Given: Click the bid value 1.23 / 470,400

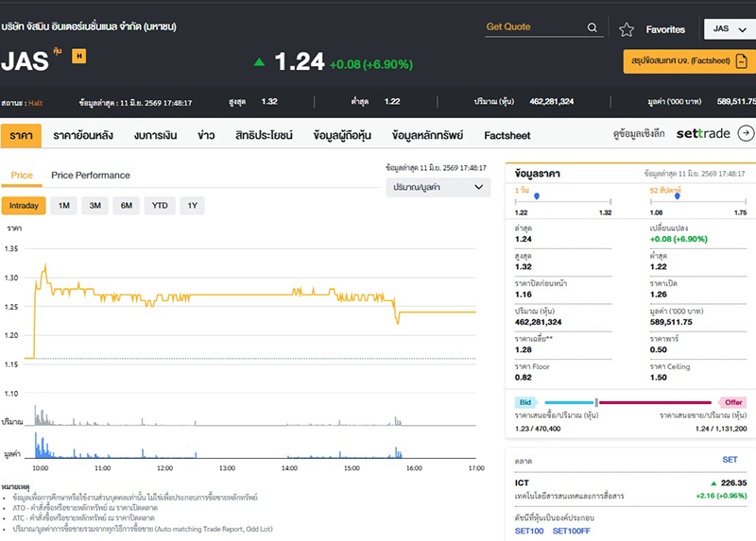Looking at the screenshot, I should point(538,429).
